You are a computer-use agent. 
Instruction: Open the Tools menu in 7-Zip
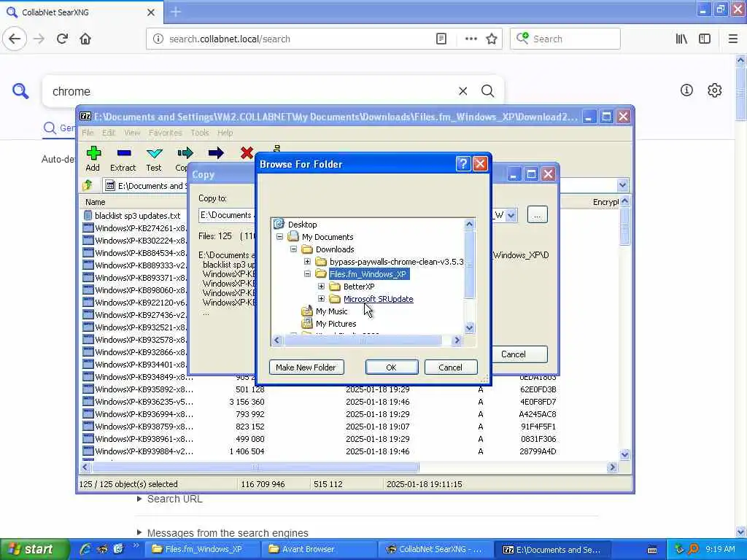point(200,133)
